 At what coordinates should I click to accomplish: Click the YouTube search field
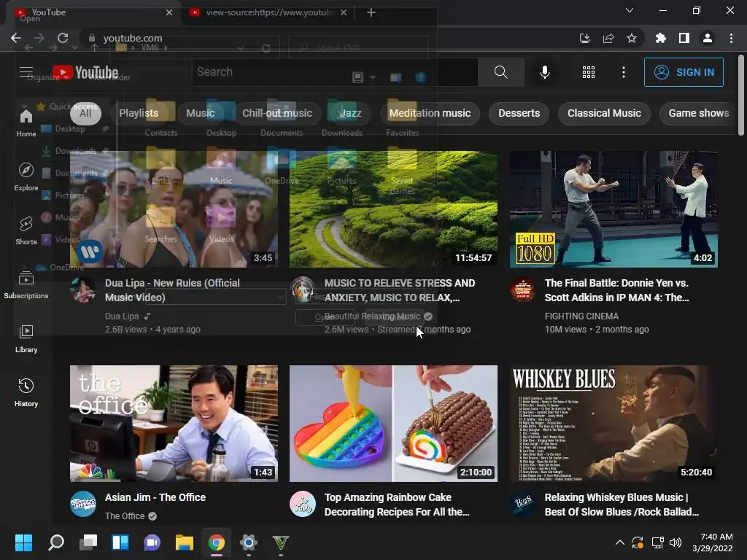335,72
